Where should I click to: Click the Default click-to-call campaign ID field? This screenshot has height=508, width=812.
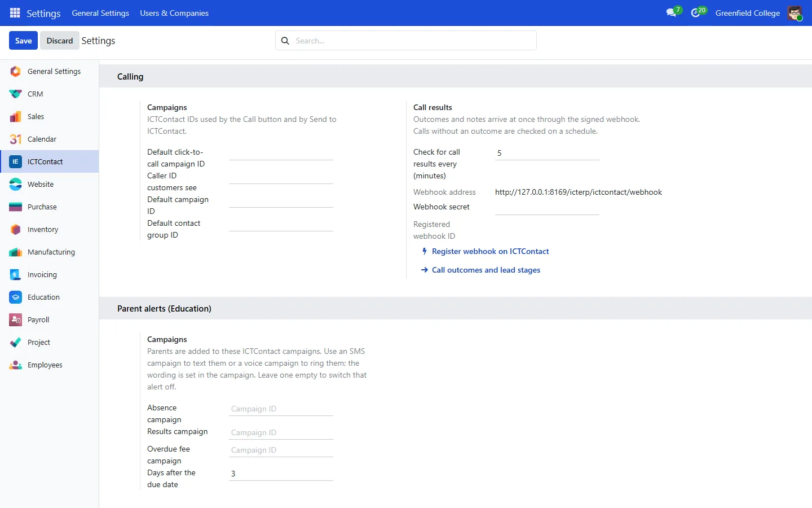click(281, 153)
